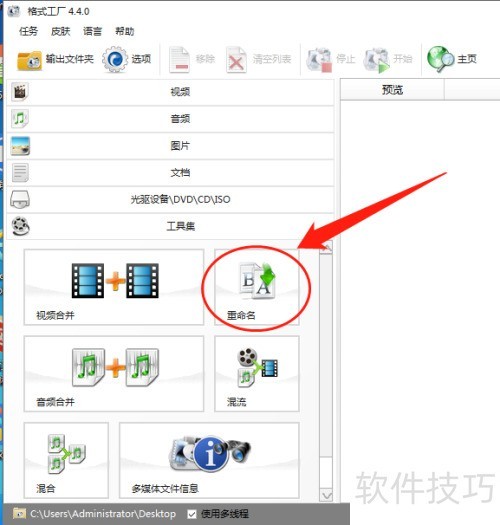Launch the 混流 mux tool

point(257,374)
